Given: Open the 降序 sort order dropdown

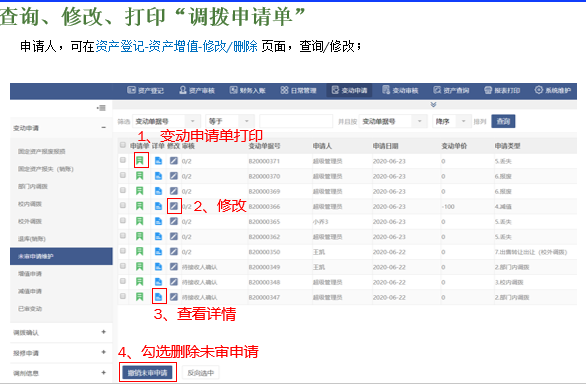Looking at the screenshot, I should pyautogui.click(x=451, y=121).
